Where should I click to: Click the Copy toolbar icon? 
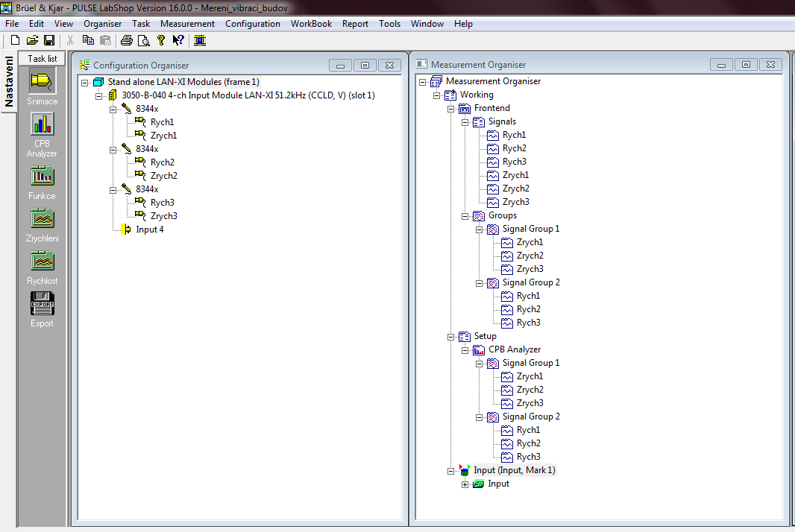point(88,40)
